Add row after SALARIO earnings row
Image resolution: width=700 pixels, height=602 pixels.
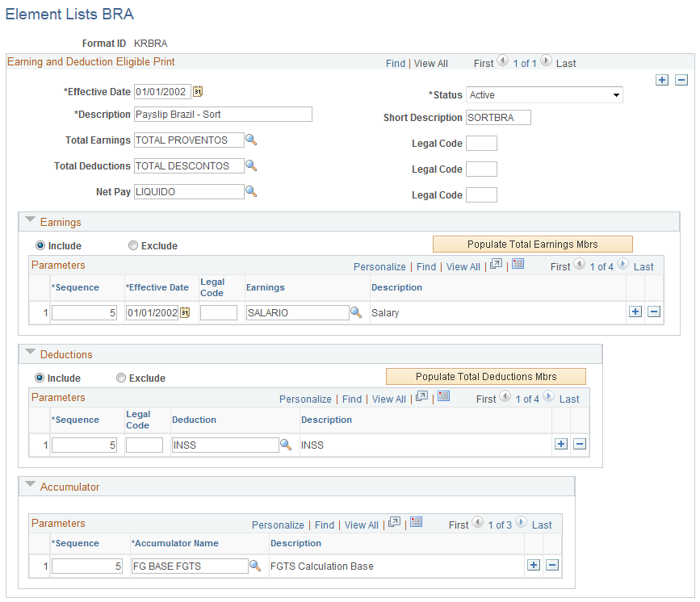pos(635,311)
